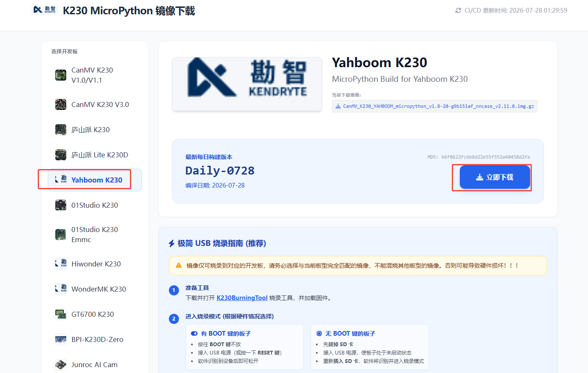This screenshot has width=588, height=373.
Task: Select the Yahboom K230 board
Action: (95, 180)
